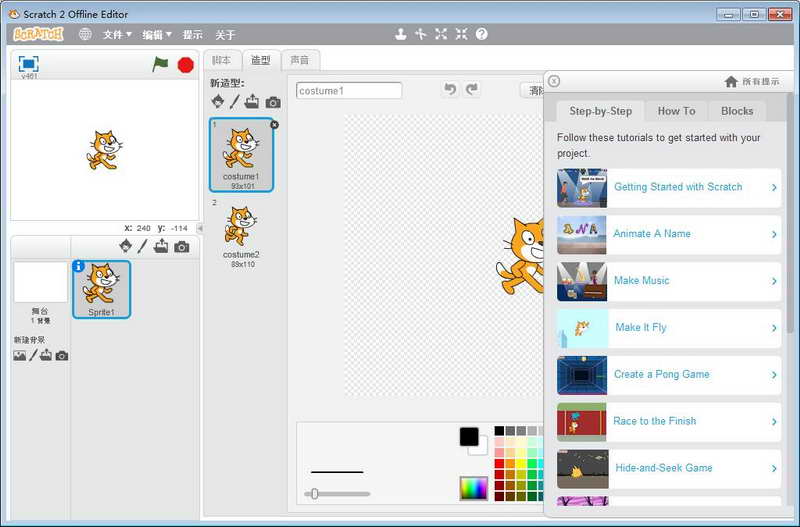
Task: Select the Step-by-Step tips tab
Action: coord(600,111)
